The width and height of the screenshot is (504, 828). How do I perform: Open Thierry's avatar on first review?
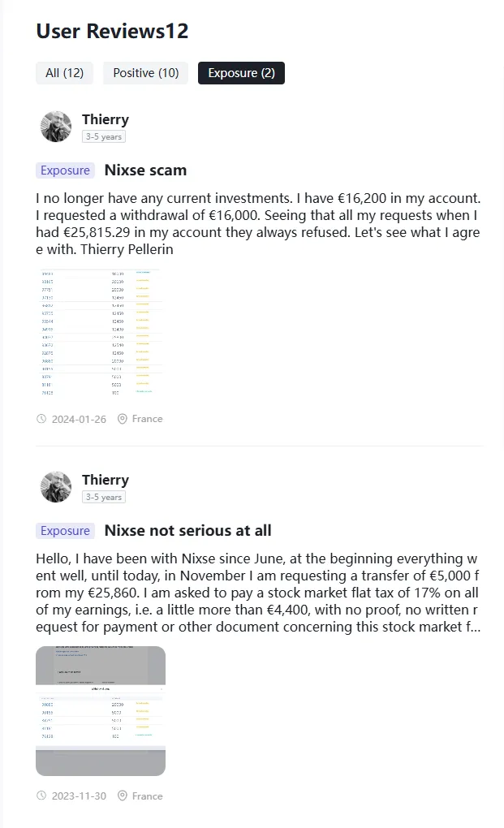coord(56,127)
